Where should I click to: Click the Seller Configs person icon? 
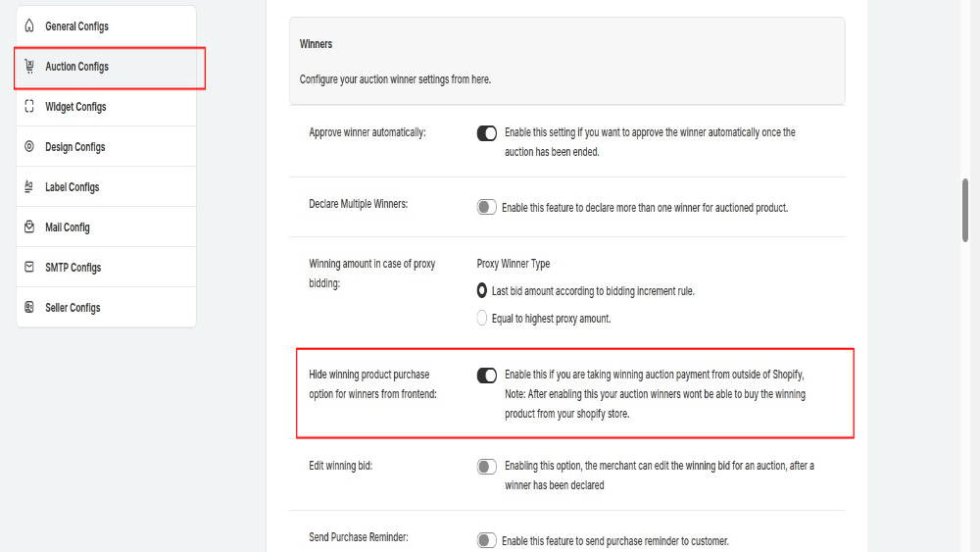point(29,307)
